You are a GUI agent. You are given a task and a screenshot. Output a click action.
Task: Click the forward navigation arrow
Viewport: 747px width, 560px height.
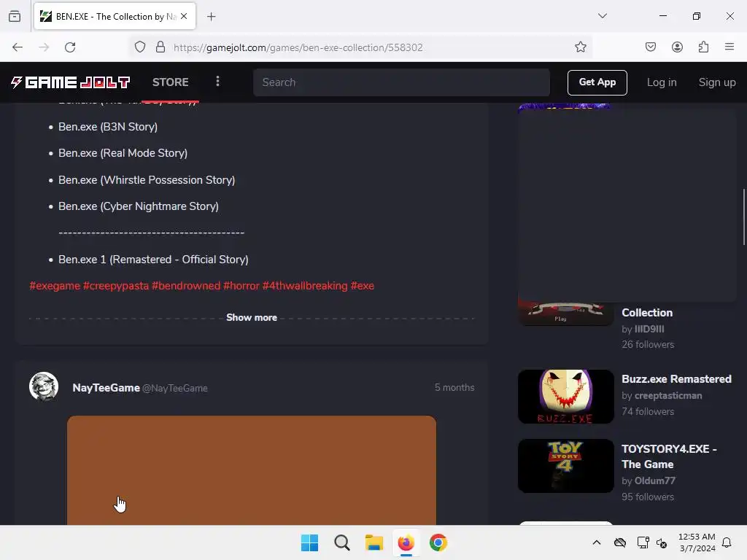pyautogui.click(x=44, y=47)
